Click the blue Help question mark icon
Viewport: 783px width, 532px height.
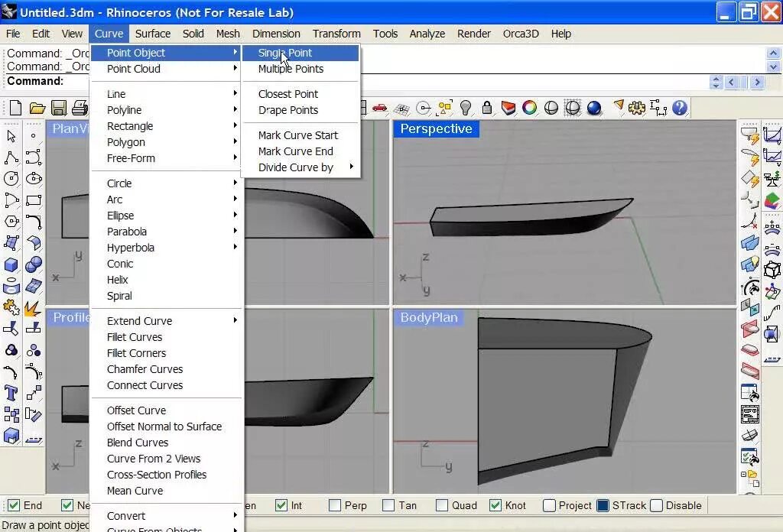tap(680, 108)
